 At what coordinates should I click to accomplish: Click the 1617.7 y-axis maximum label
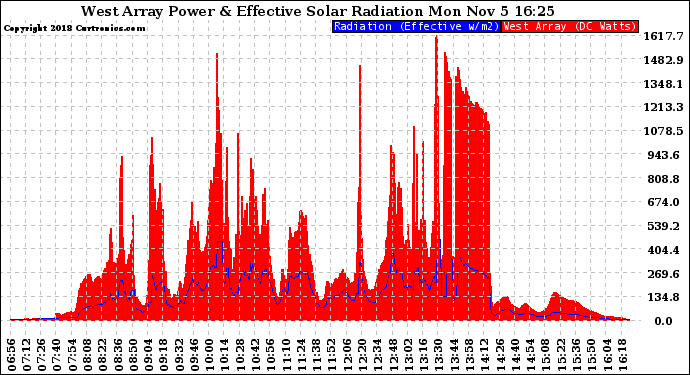[663, 36]
